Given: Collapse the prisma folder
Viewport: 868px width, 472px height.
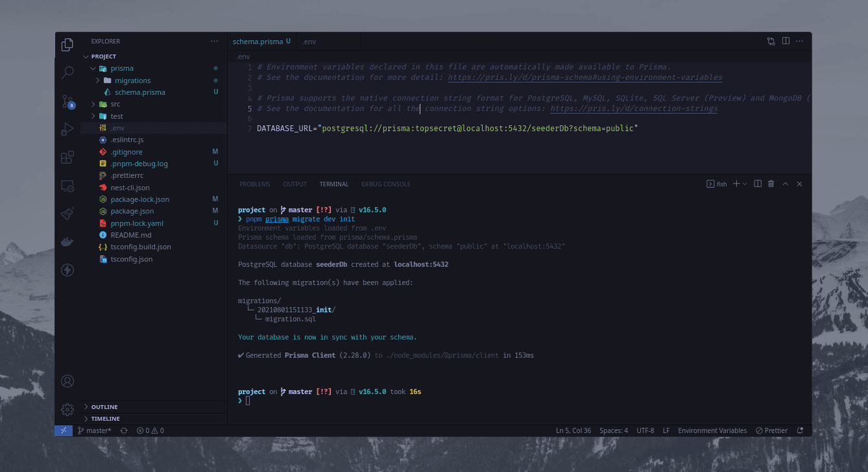Looking at the screenshot, I should click(x=121, y=68).
